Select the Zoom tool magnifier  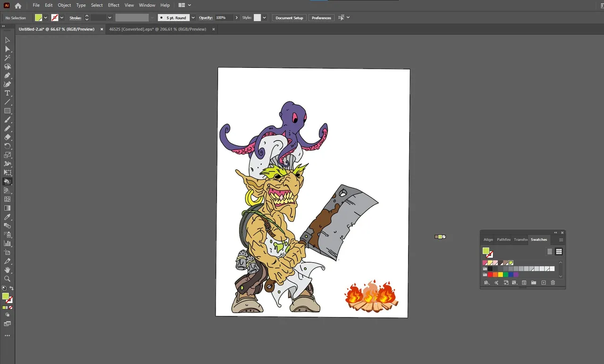click(x=7, y=279)
